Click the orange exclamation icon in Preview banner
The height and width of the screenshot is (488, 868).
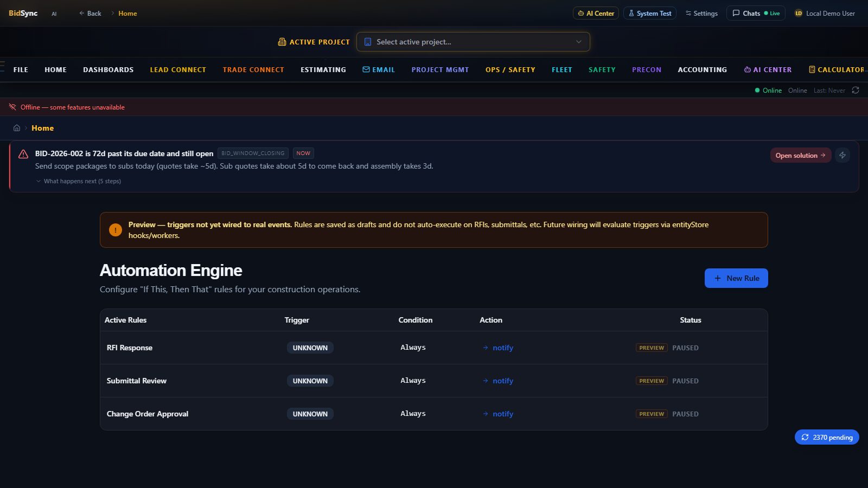[116, 230]
